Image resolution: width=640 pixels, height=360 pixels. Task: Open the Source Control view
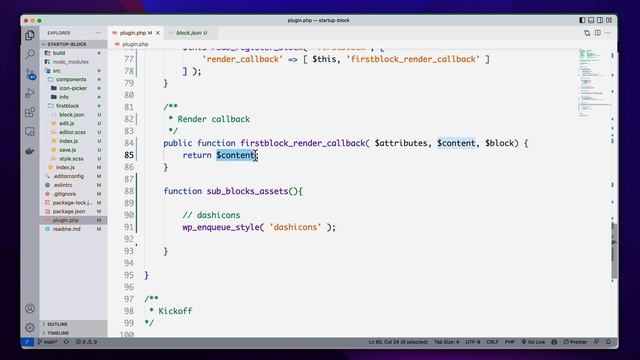pyautogui.click(x=30, y=74)
